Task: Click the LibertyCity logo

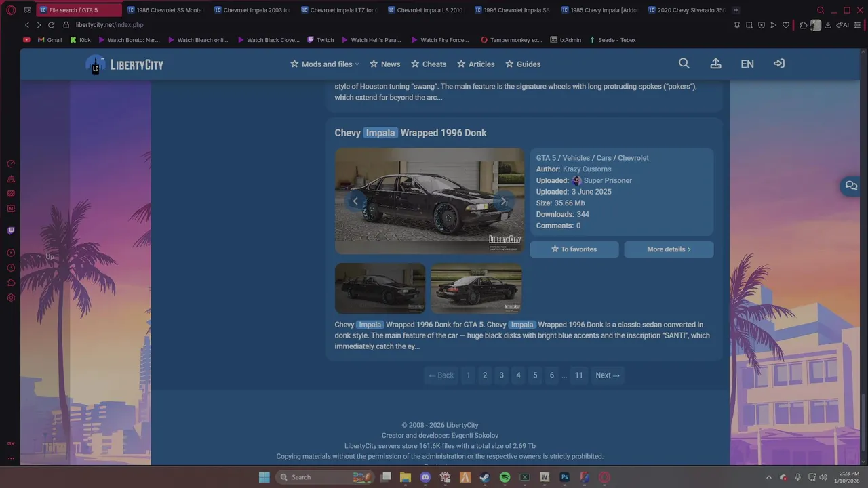Action: [125, 64]
